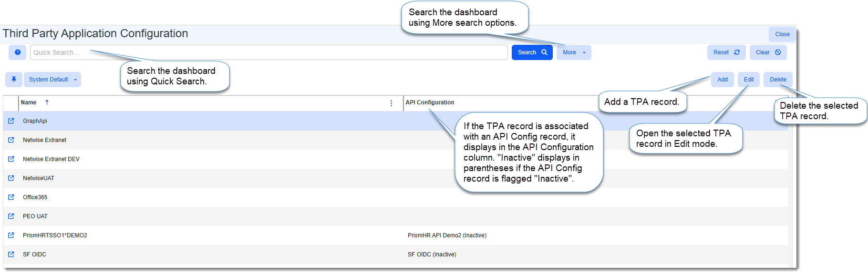This screenshot has width=868, height=275.
Task: Click the pin icon beside System Default
Action: point(14,80)
